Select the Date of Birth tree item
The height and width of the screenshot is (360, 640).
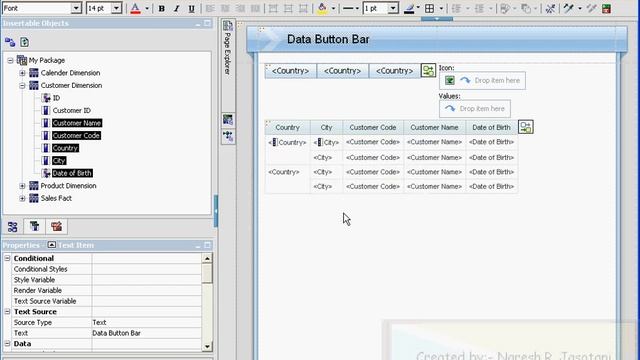[72, 173]
